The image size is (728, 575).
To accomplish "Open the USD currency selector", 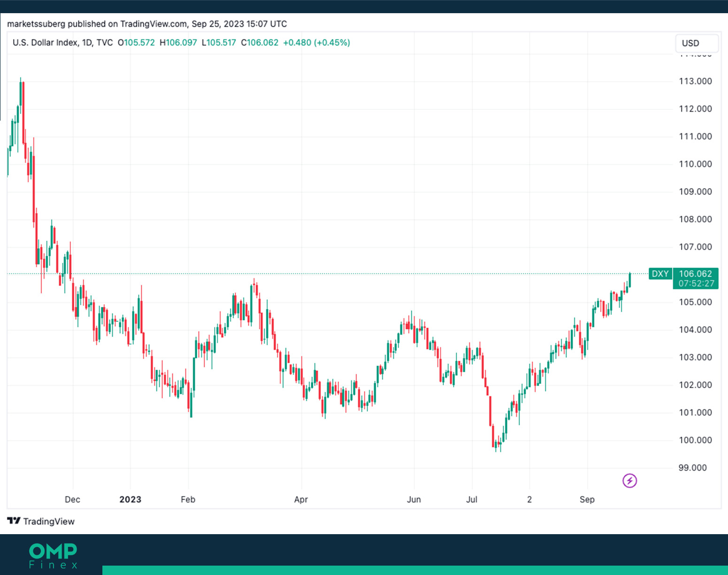I will [x=697, y=43].
